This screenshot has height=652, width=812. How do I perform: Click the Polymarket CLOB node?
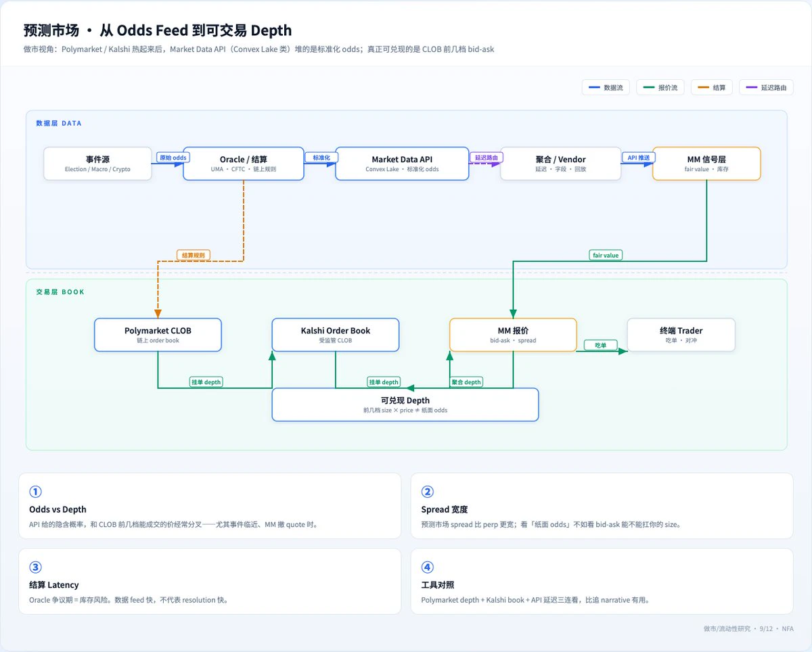(158, 335)
